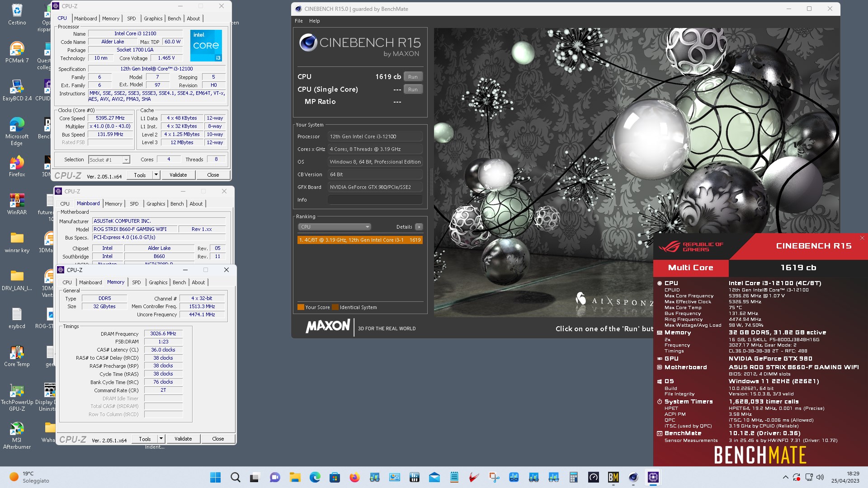Open File Explorer from taskbar

click(x=295, y=477)
